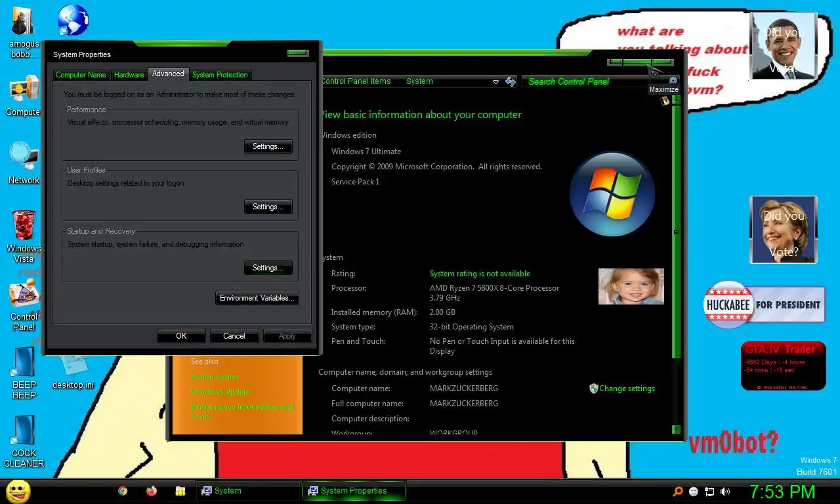The width and height of the screenshot is (840, 504).
Task: Switch to System taskbar button
Action: (247, 491)
